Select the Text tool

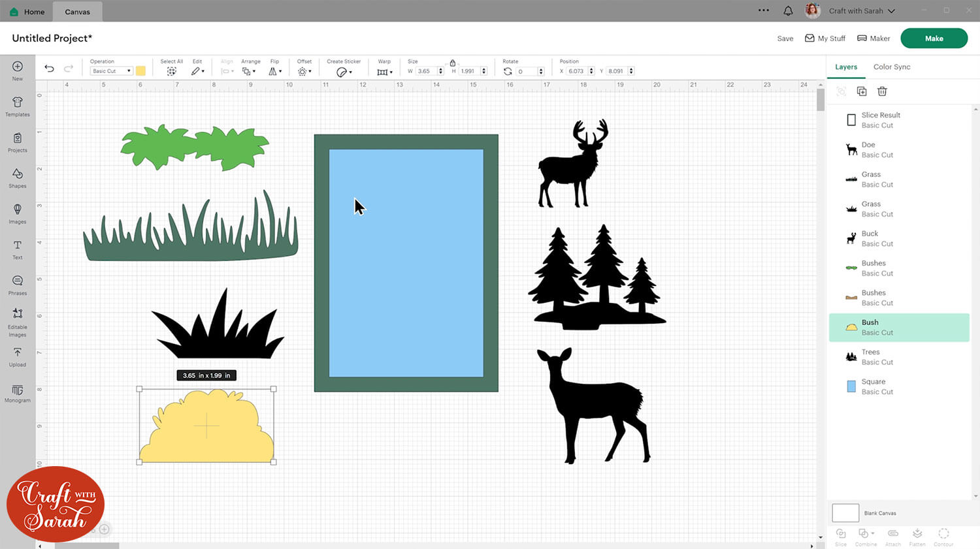tap(18, 249)
